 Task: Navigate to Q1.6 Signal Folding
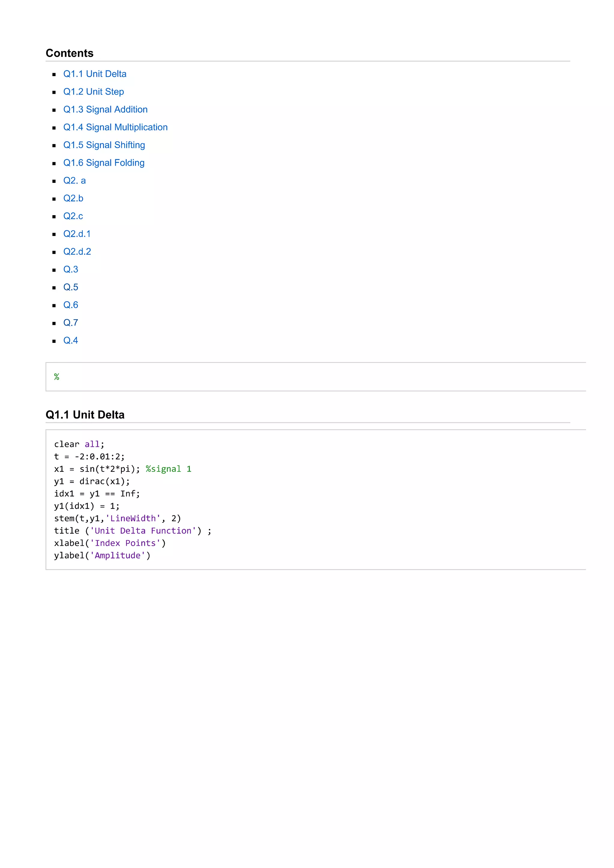click(x=104, y=162)
